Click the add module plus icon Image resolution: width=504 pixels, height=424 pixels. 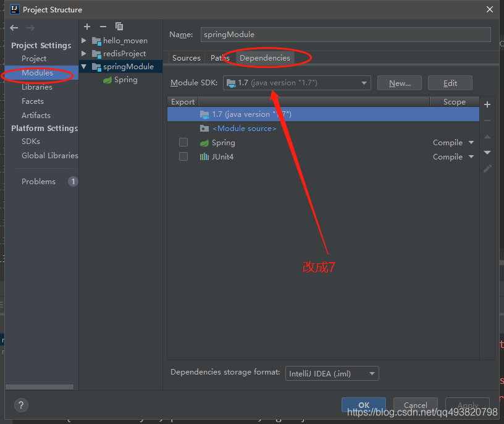coord(87,27)
